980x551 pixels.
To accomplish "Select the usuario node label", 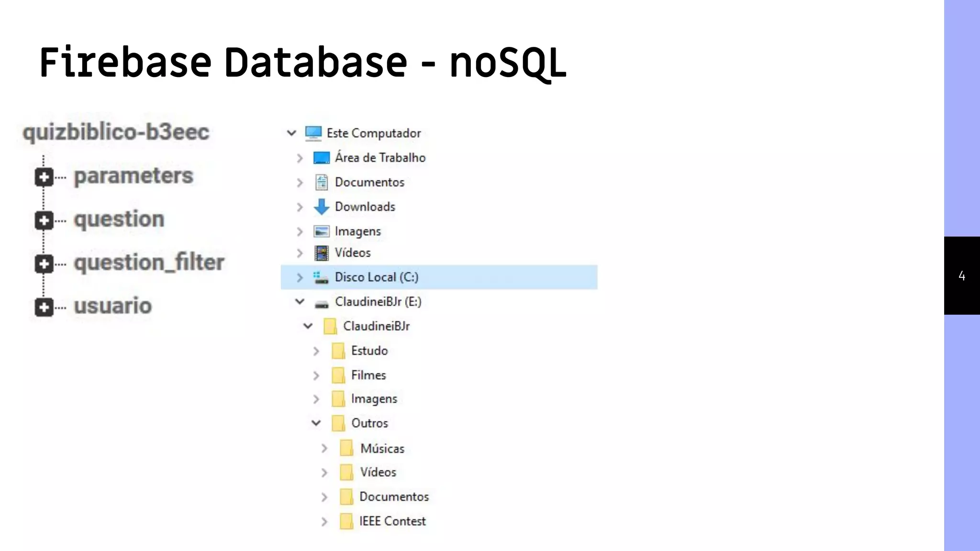I will pos(113,306).
